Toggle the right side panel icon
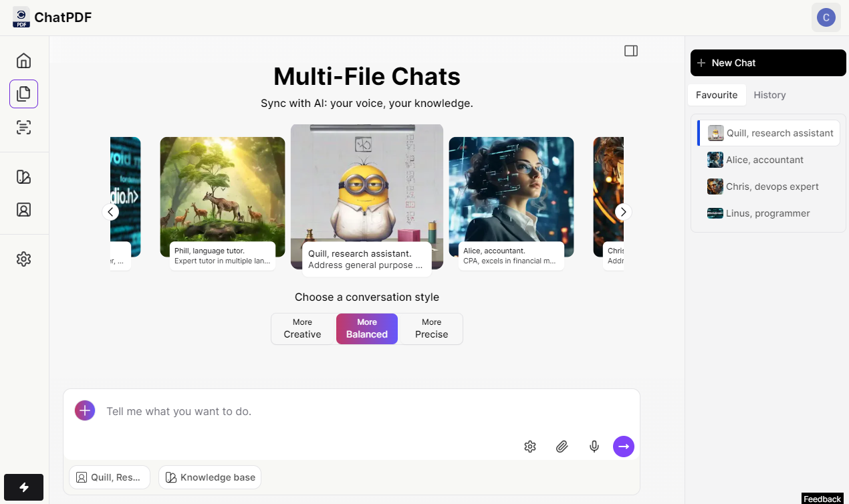The image size is (849, 504). tap(631, 51)
